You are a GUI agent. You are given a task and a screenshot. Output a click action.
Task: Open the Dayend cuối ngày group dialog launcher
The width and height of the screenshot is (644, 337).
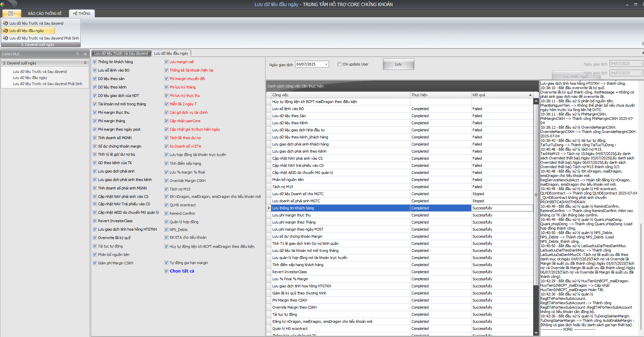[78, 45]
